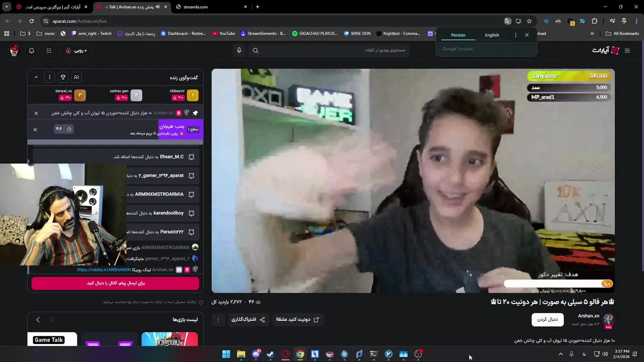The height and width of the screenshot is (362, 644).
Task: Start voice search with the microphone icon
Action: point(239,50)
